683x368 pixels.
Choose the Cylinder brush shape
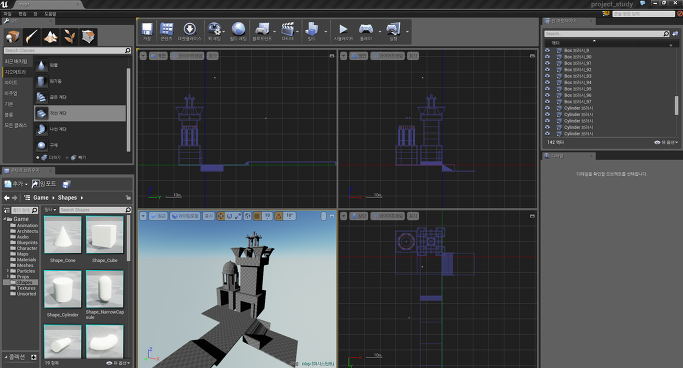tap(41, 81)
